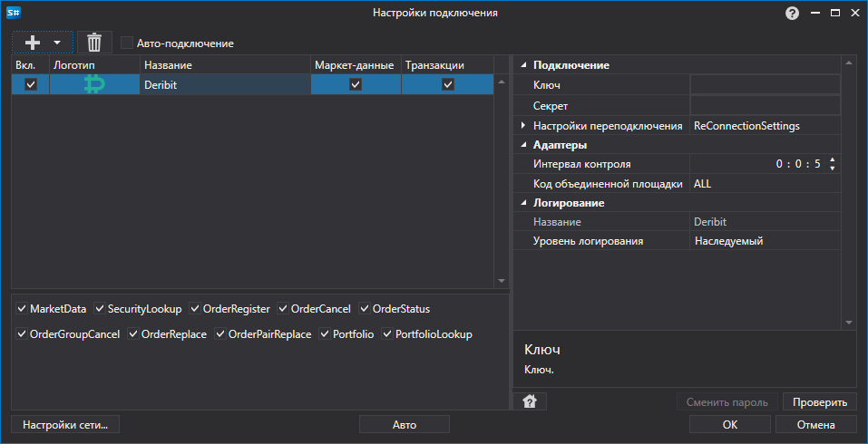The width and height of the screenshot is (868, 444).
Task: Uncheck the OrderReplace checkbox
Action: tap(133, 334)
